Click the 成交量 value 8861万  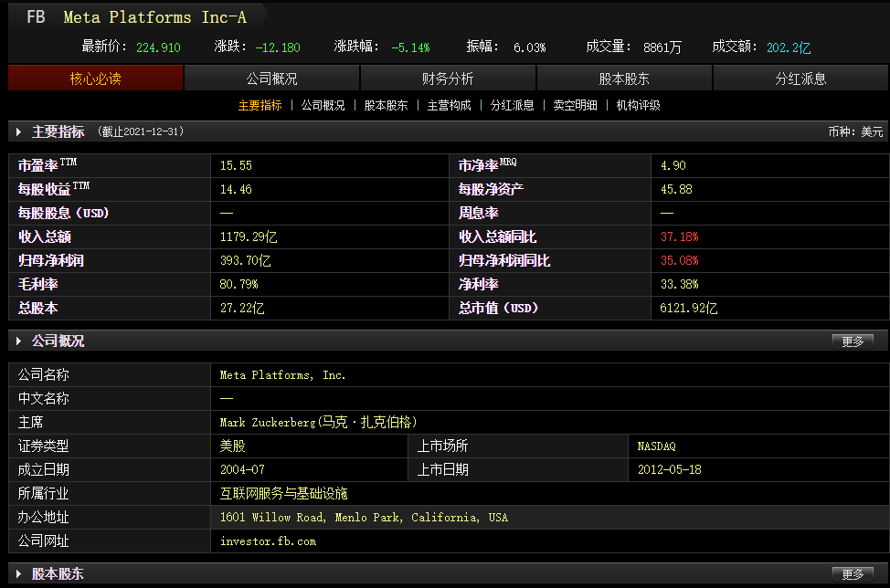tap(662, 47)
